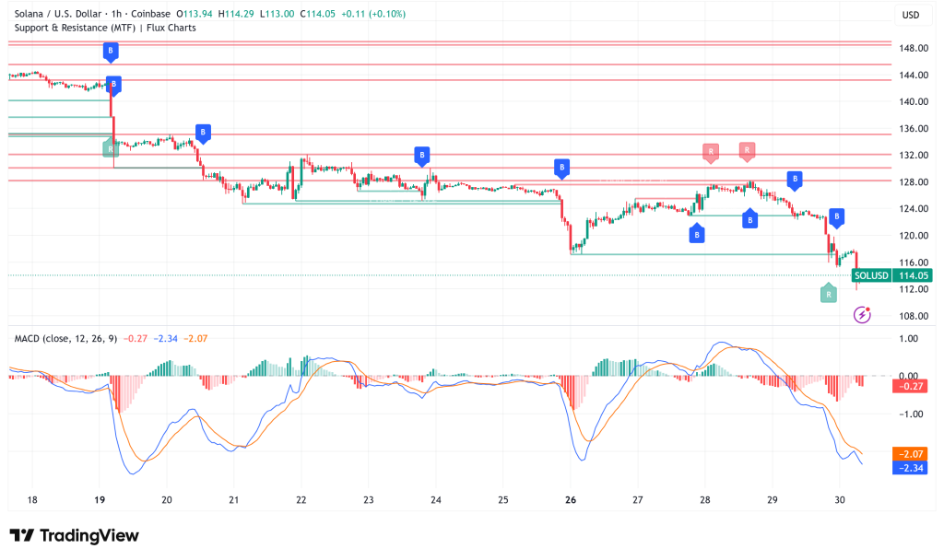The width and height of the screenshot is (944, 560).
Task: Click the green R marker below the latest candle
Action: click(x=829, y=294)
